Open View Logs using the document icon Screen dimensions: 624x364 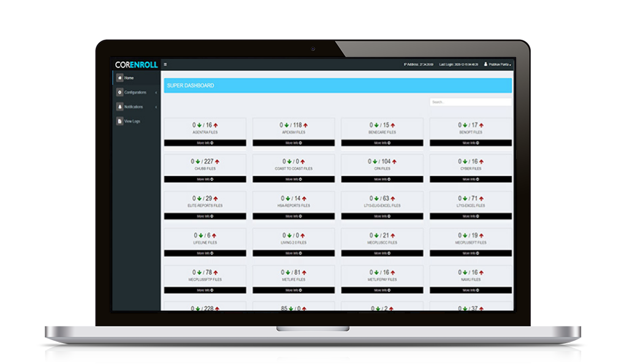click(x=120, y=121)
